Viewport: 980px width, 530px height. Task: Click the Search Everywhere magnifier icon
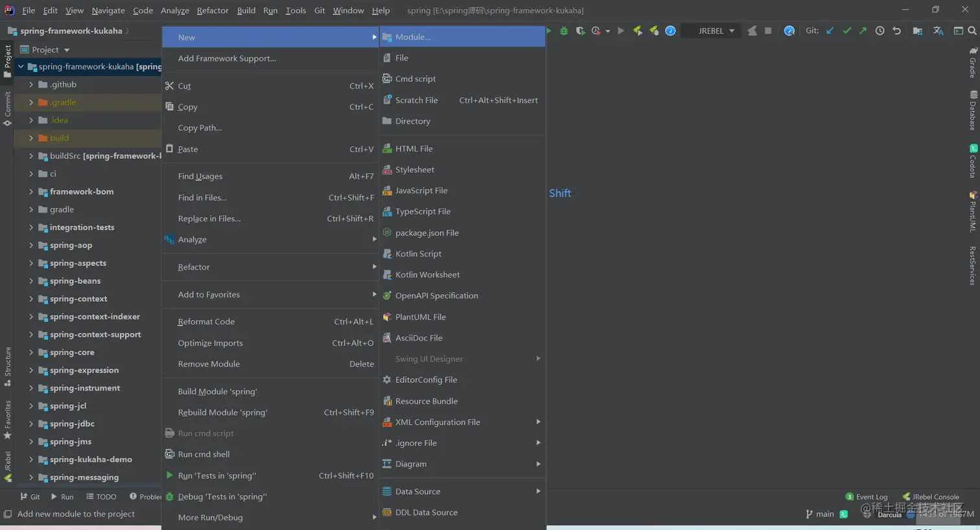point(972,31)
